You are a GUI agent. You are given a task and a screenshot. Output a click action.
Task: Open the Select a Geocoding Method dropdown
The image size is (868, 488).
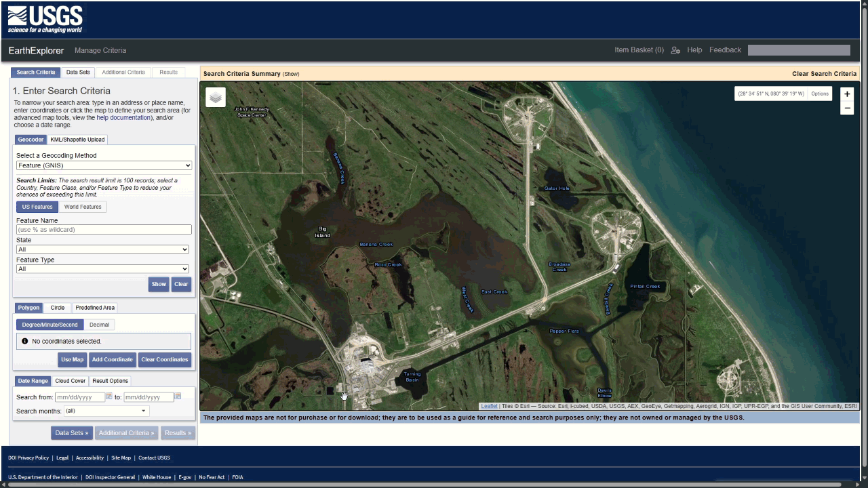pyautogui.click(x=104, y=165)
